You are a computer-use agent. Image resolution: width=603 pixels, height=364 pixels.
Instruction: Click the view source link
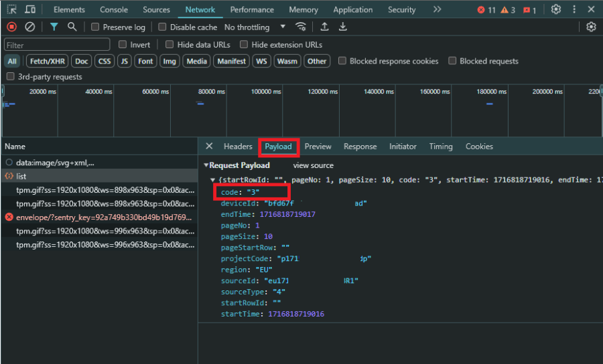point(313,165)
